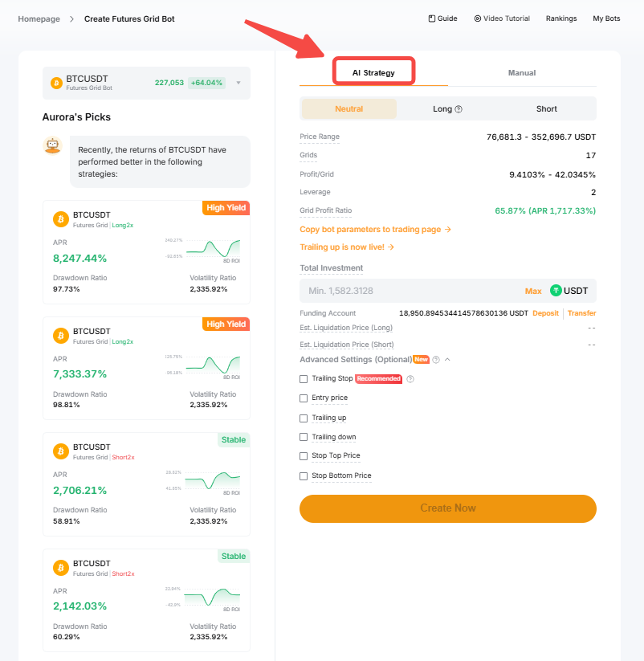Click the Video Tutorial play icon

(477, 18)
